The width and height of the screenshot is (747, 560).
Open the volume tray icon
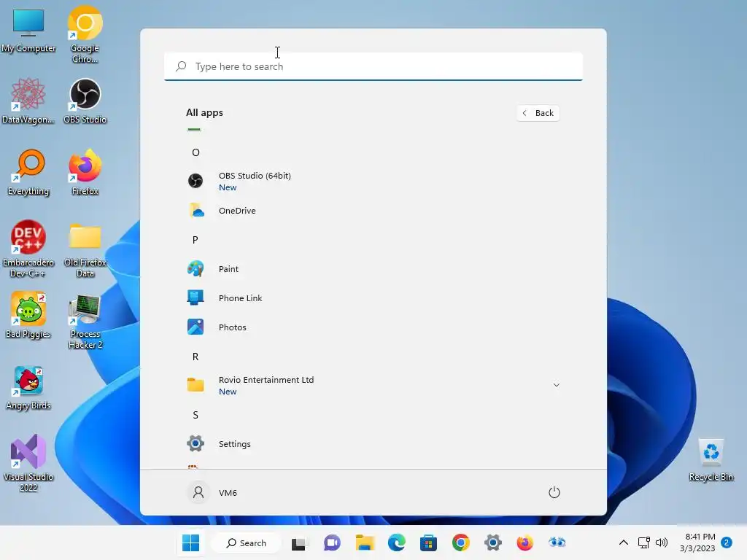[x=662, y=542]
